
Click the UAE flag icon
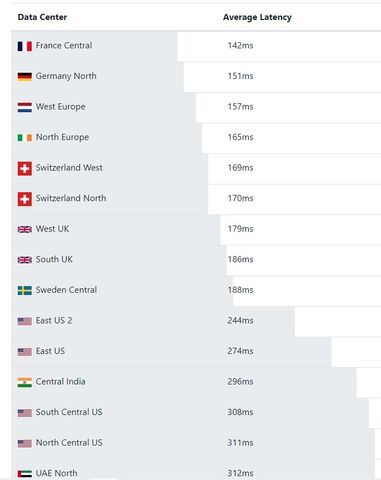pos(25,474)
